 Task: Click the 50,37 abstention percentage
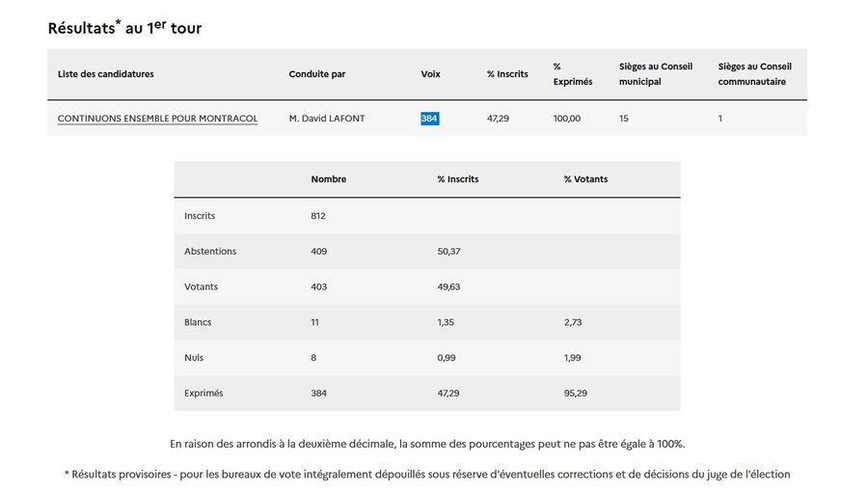point(449,252)
